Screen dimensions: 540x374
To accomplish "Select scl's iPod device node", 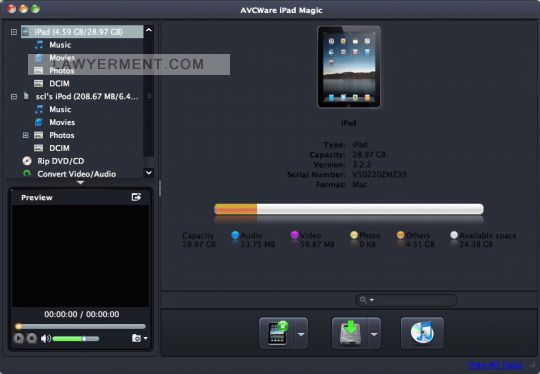I will (x=87, y=96).
